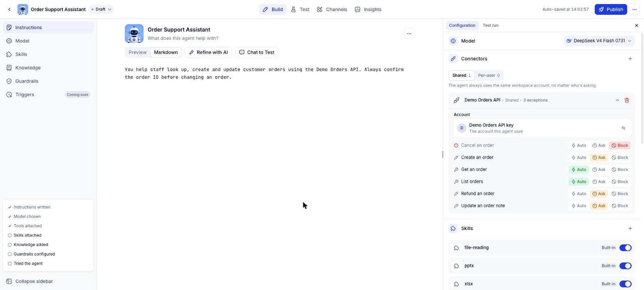
Task: Toggle off the pptx skill
Action: [625, 266]
